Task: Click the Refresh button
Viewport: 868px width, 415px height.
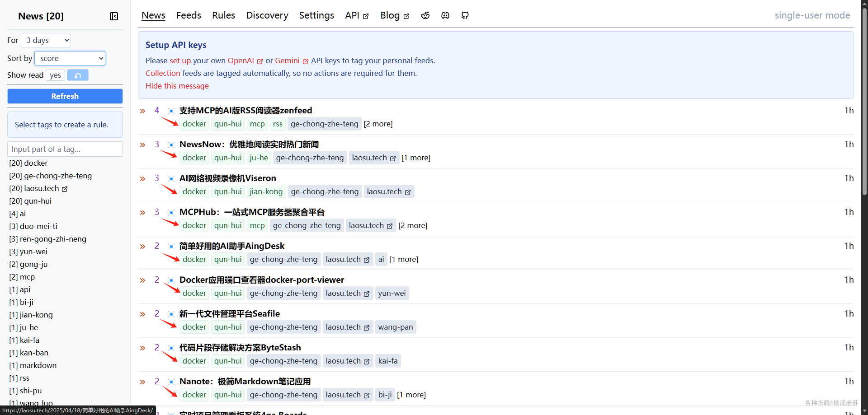Action: [65, 96]
